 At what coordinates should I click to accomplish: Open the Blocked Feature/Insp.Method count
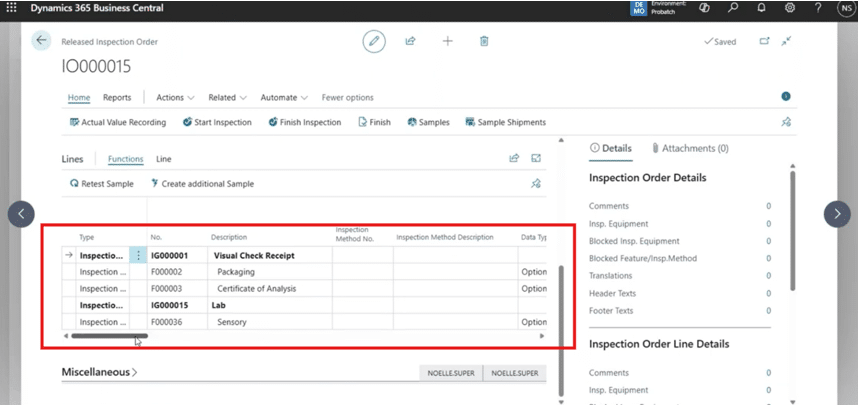pos(769,258)
